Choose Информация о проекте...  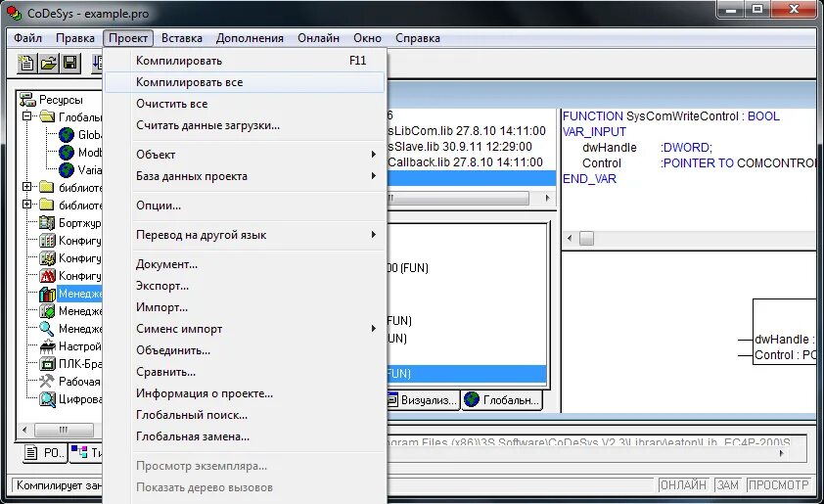[x=245, y=393]
